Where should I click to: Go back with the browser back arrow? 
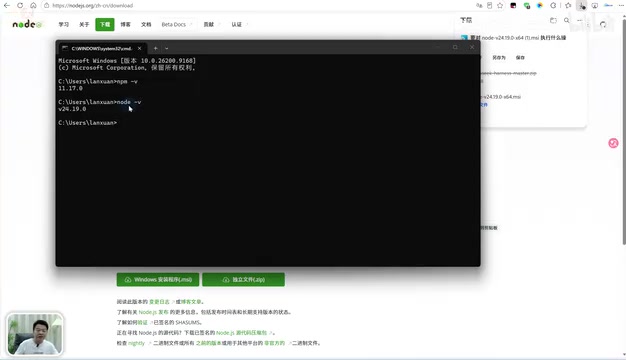click(x=7, y=6)
